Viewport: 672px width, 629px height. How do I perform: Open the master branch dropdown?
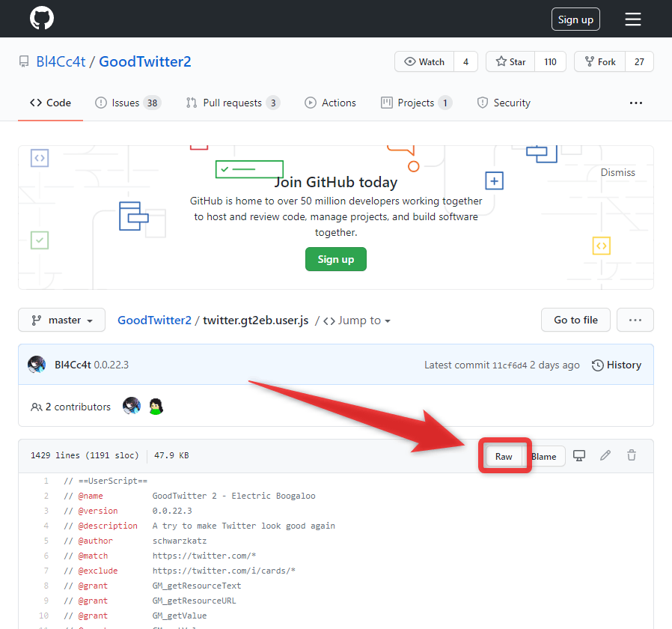pyautogui.click(x=61, y=320)
